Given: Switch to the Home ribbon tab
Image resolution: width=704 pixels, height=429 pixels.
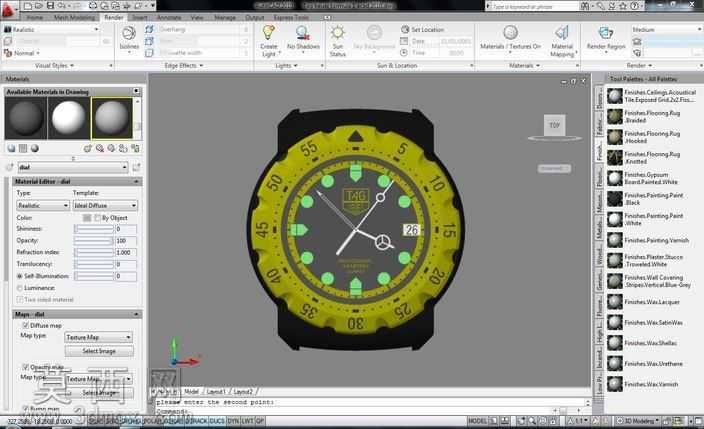Looking at the screenshot, I should 35,18.
